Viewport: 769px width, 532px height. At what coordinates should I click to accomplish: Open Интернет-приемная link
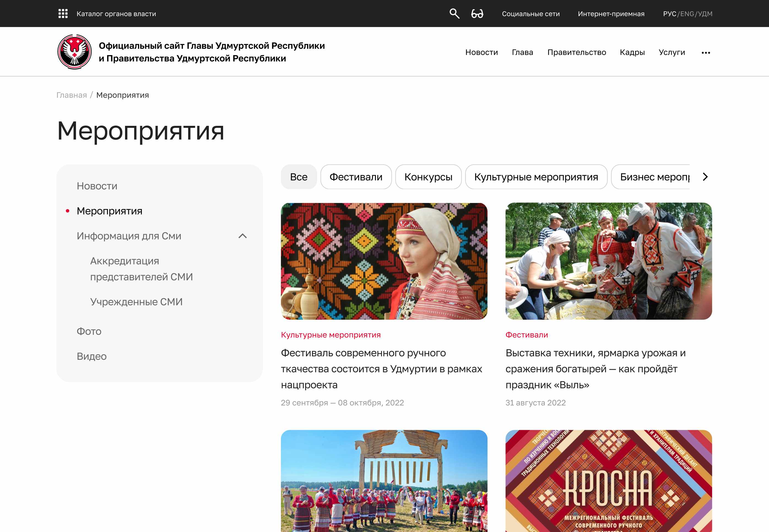coord(611,14)
